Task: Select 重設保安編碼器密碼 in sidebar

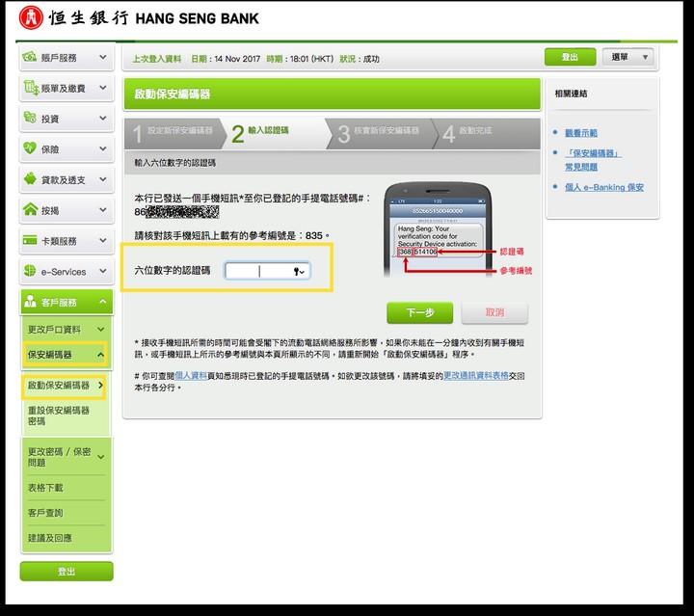Action: pos(60,415)
